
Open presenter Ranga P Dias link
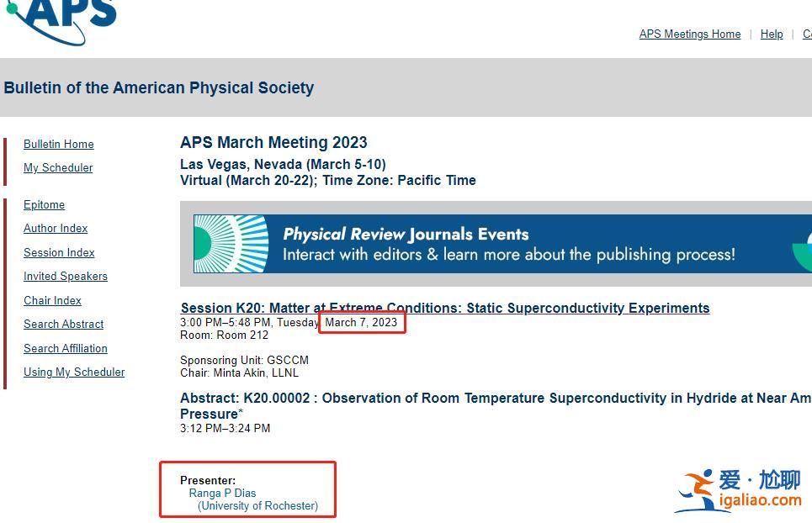(x=222, y=494)
